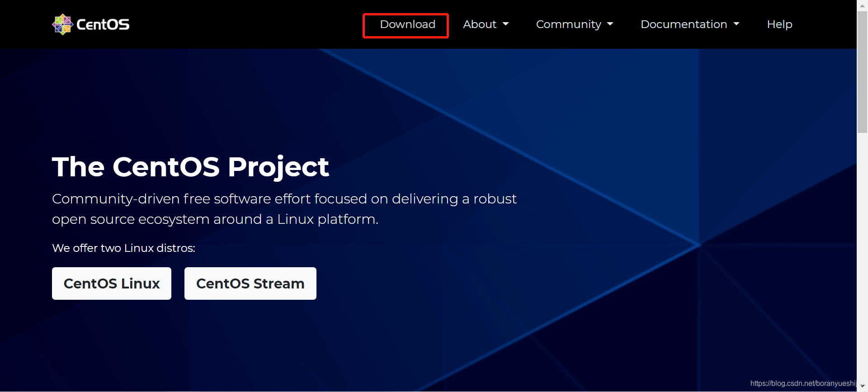
Task: Click the 'open source ecosystem' line
Action: [x=215, y=219]
